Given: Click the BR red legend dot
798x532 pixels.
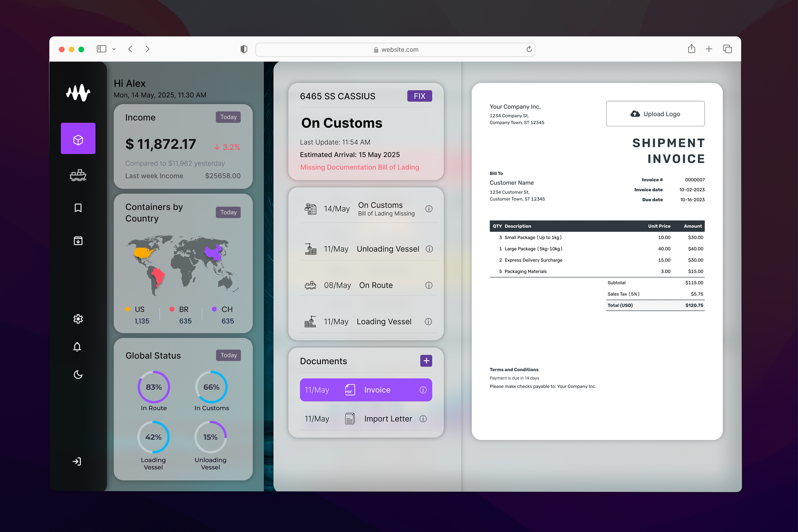Looking at the screenshot, I should coord(172,309).
